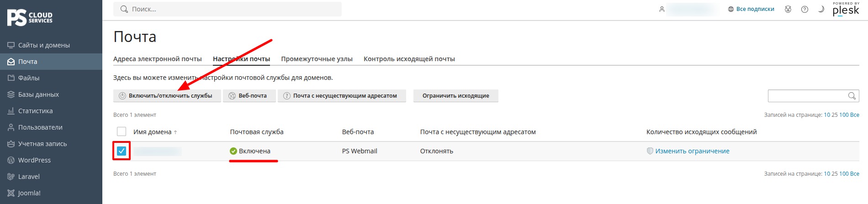Open Databases from sidebar
868x204 pixels.
38,94
